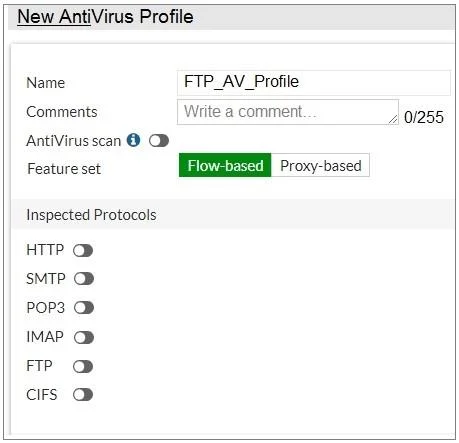Screen dimensions: 459x443
Task: Enable the AntiVirus scan toggle
Action: click(159, 141)
